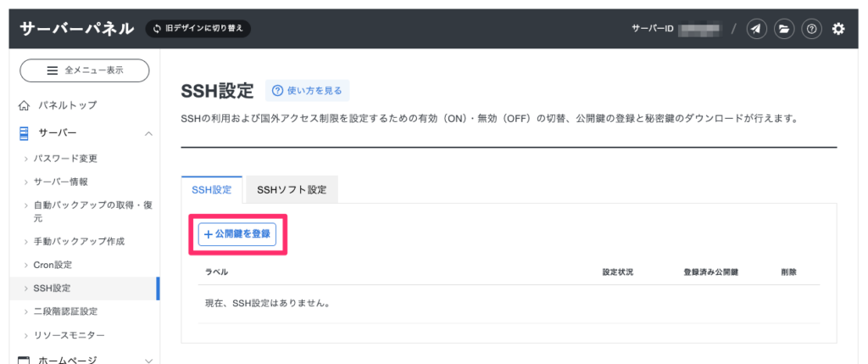Expand the ホームページ section chevron
This screenshot has width=868, height=364.
click(x=148, y=360)
